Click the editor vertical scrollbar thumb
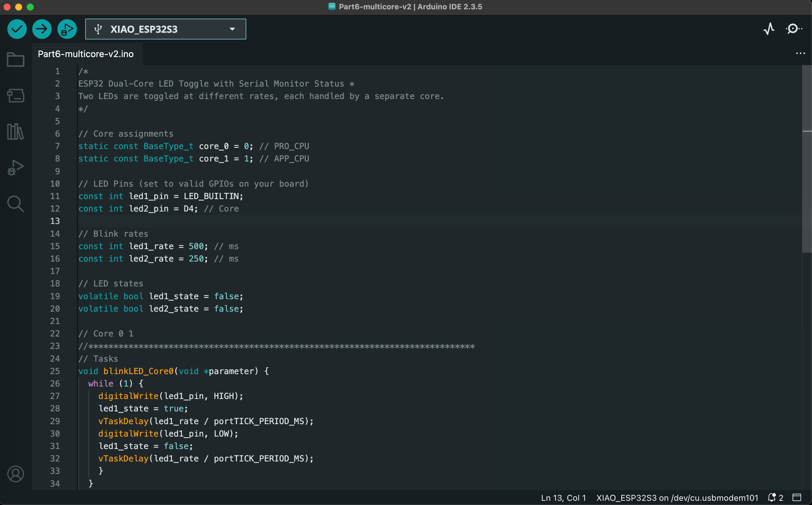Image resolution: width=812 pixels, height=505 pixels. click(x=807, y=159)
